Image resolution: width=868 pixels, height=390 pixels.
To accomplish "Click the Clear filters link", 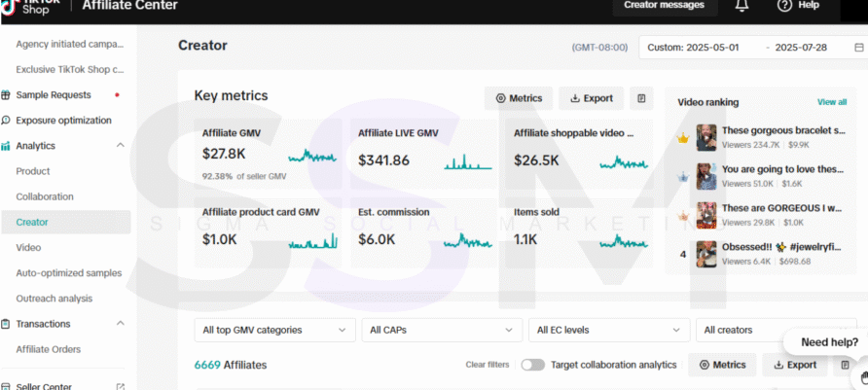I will pyautogui.click(x=487, y=365).
